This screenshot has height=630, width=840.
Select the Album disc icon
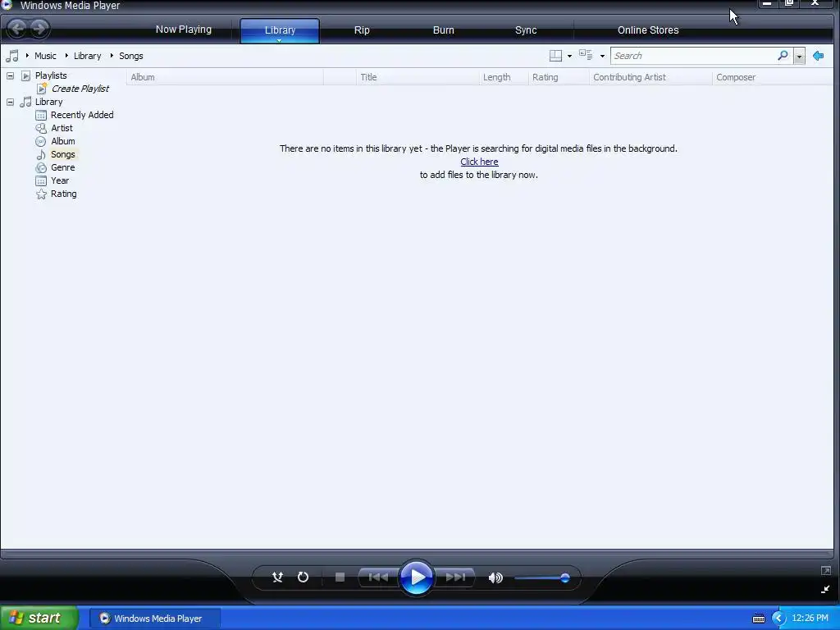pyautogui.click(x=41, y=141)
